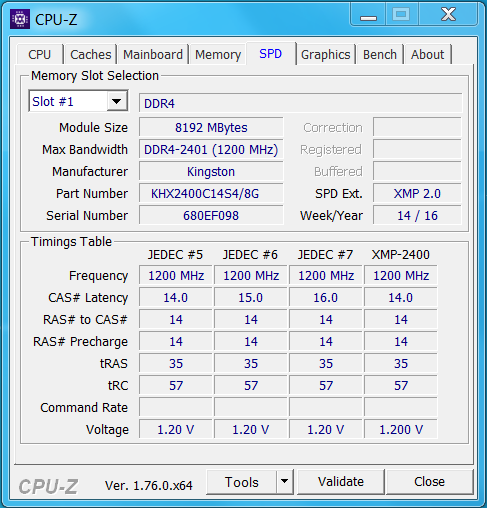Open the Mainboard tab

click(x=153, y=54)
